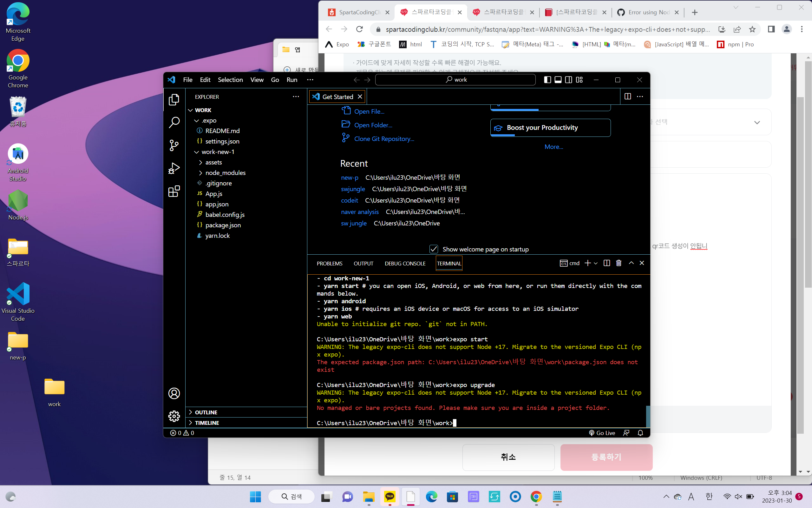Open the volume control in system tray
This screenshot has width=812, height=508.
[738, 497]
